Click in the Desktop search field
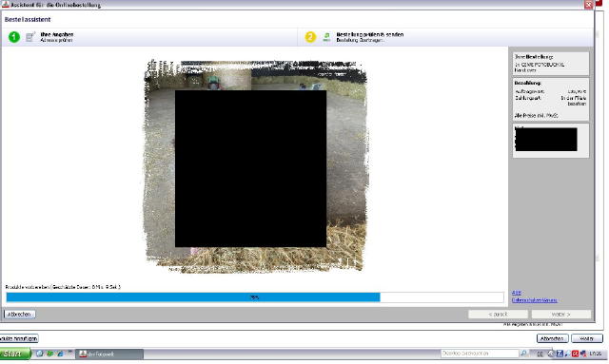This screenshot has width=609, height=364. pos(480,354)
